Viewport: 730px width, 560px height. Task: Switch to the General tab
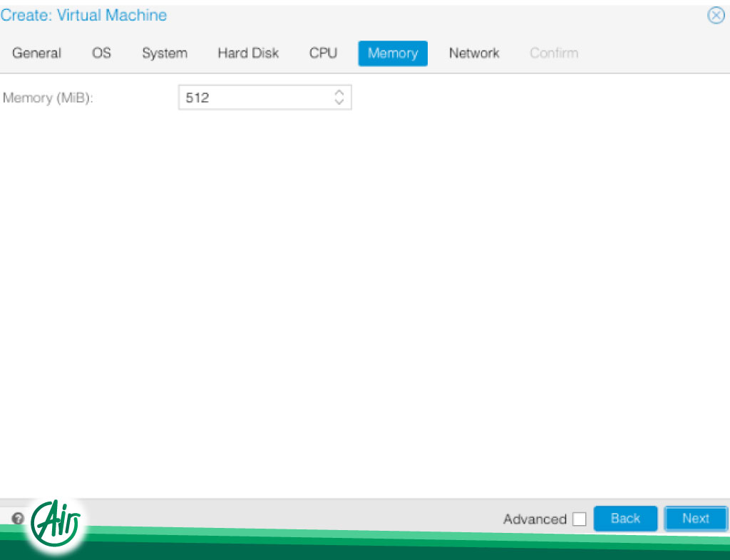click(37, 53)
